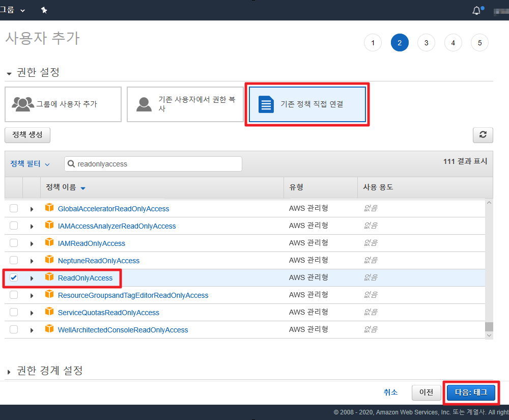Click the pin icon in top bar
Screen dimensions: 509x420
pos(44,10)
